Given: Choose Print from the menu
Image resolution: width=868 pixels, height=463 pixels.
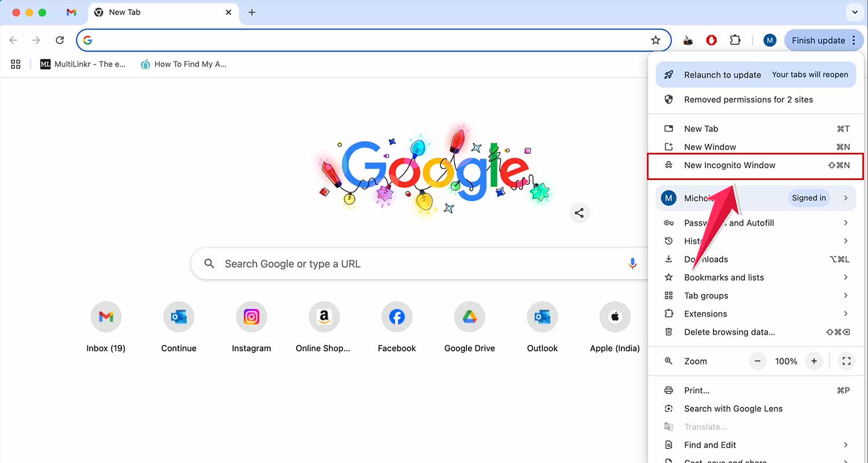Looking at the screenshot, I should (x=696, y=390).
